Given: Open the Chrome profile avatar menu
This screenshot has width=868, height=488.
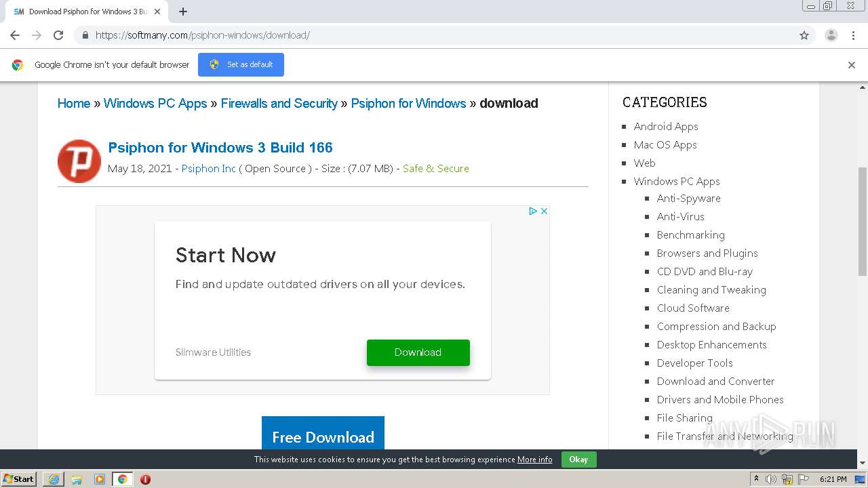Looking at the screenshot, I should [x=831, y=35].
